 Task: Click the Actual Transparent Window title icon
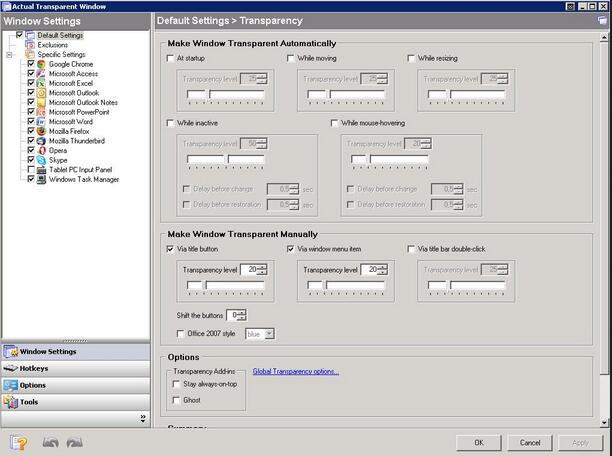point(7,6)
